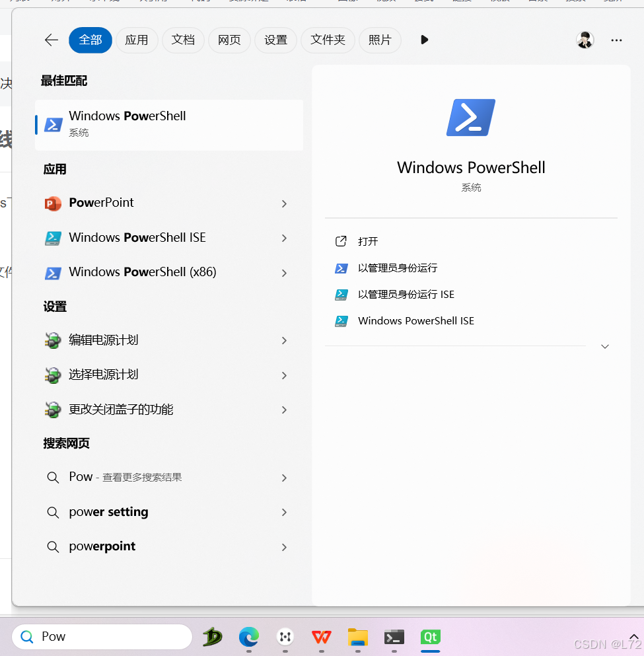Image resolution: width=644 pixels, height=656 pixels.
Task: Expand Windows PowerShell (x86) chevron
Action: pos(285,273)
